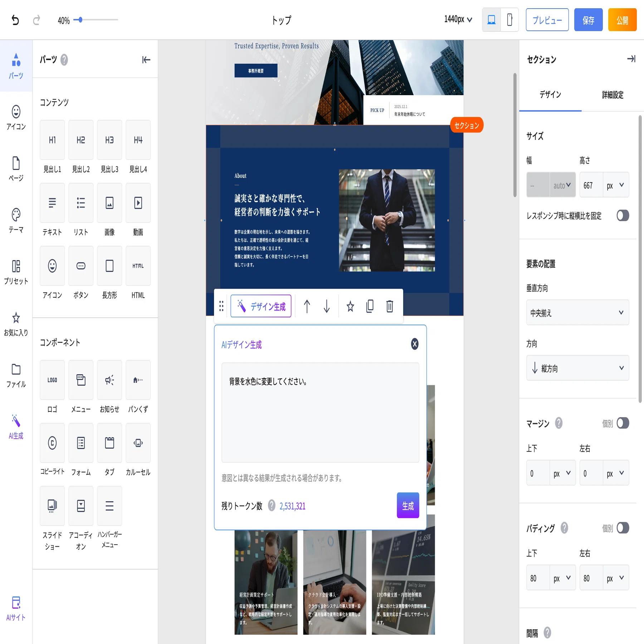Open the AIサイト sidebar panel
This screenshot has height=644, width=644.
coord(16,608)
